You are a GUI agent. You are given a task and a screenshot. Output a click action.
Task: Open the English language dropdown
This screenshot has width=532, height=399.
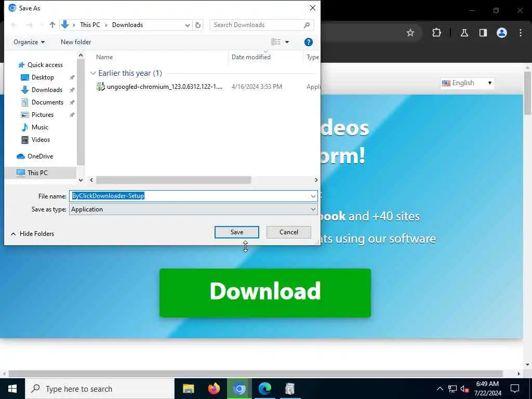467,83
